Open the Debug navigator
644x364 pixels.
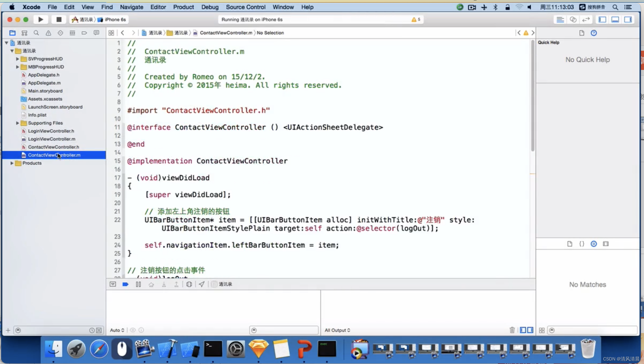tap(72, 33)
